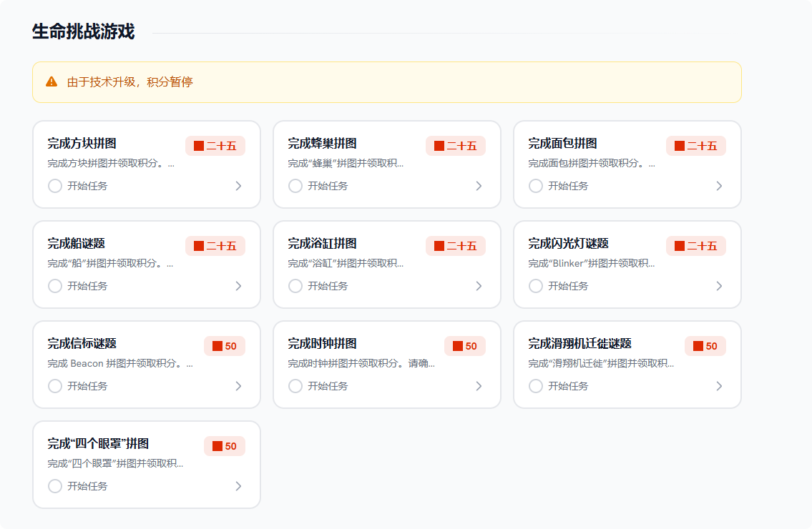
Task: Expand the chevron on 完成面包拼图 card
Action: [719, 186]
